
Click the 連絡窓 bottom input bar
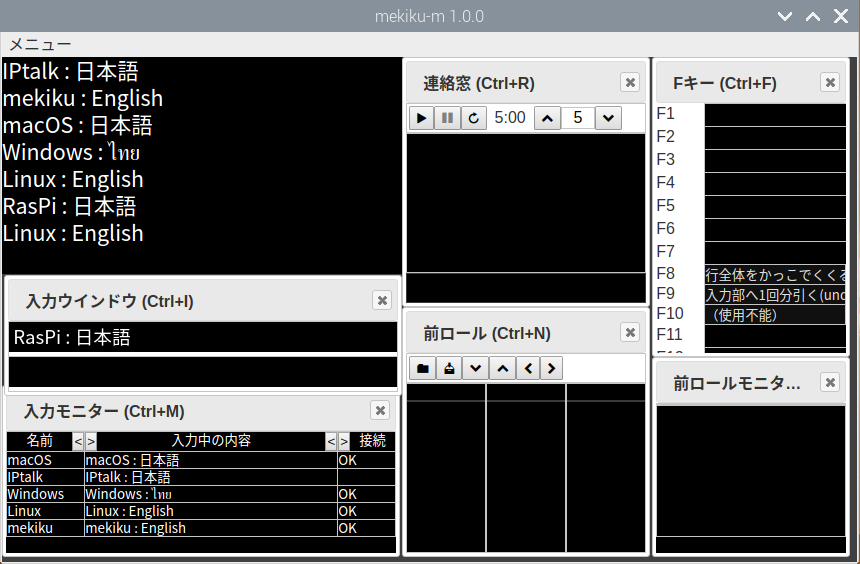tap(526, 287)
